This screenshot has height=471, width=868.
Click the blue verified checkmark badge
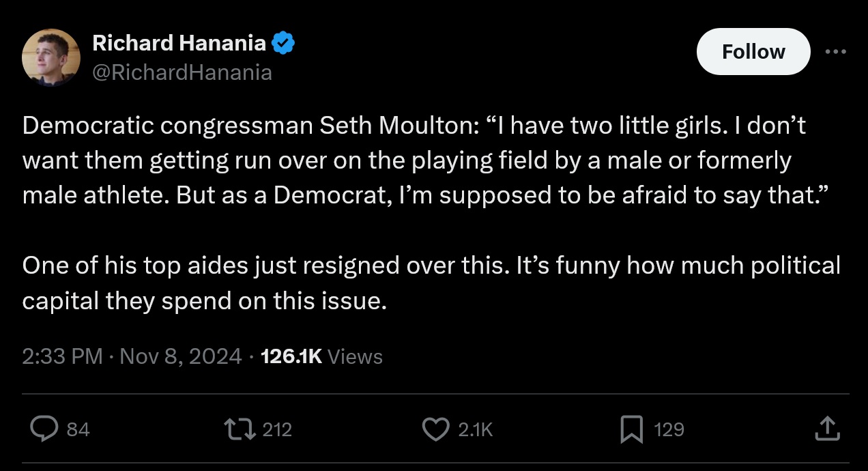tap(283, 44)
